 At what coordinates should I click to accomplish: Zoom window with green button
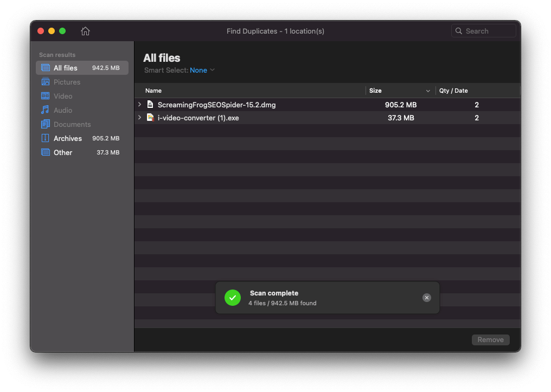[62, 31]
